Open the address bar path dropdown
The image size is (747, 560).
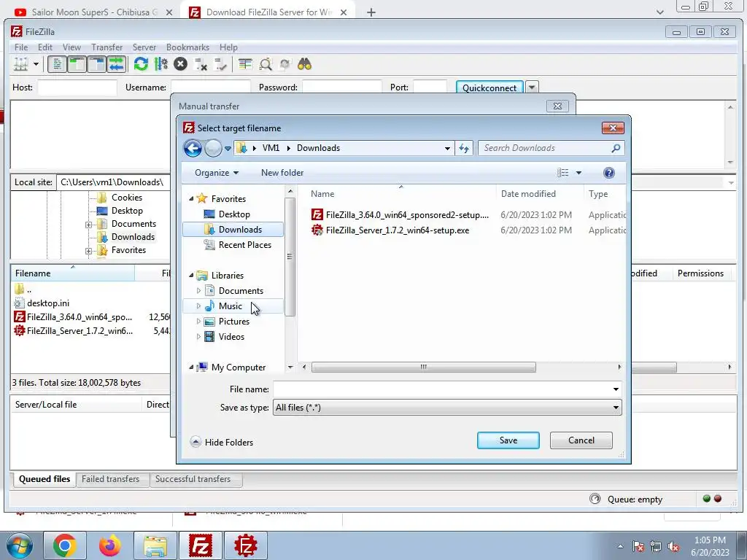[447, 148]
